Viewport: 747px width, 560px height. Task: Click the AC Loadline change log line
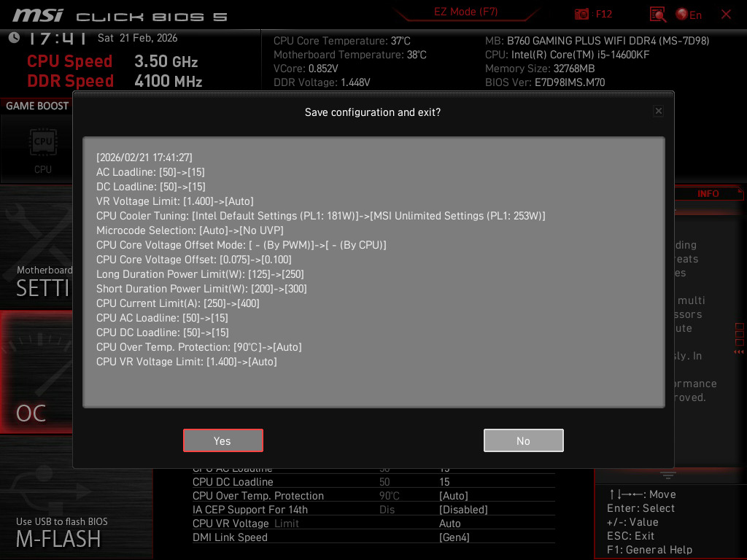150,172
